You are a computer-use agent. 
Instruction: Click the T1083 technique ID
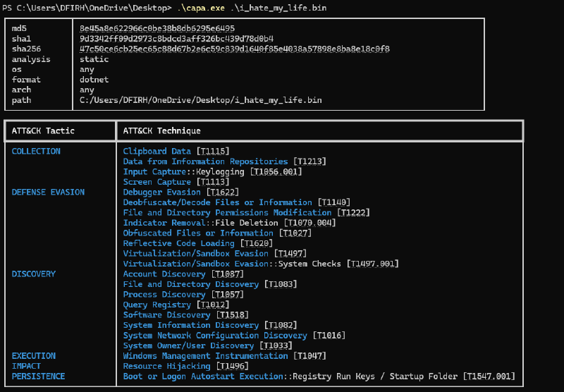pos(281,284)
